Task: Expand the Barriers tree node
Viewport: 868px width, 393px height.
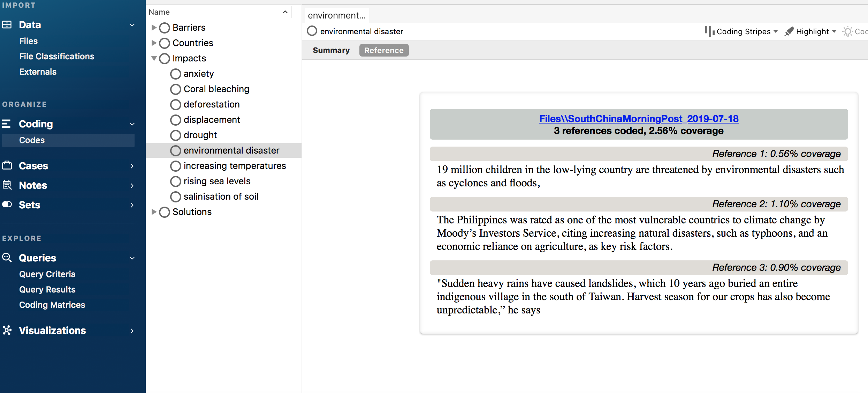Action: 154,28
